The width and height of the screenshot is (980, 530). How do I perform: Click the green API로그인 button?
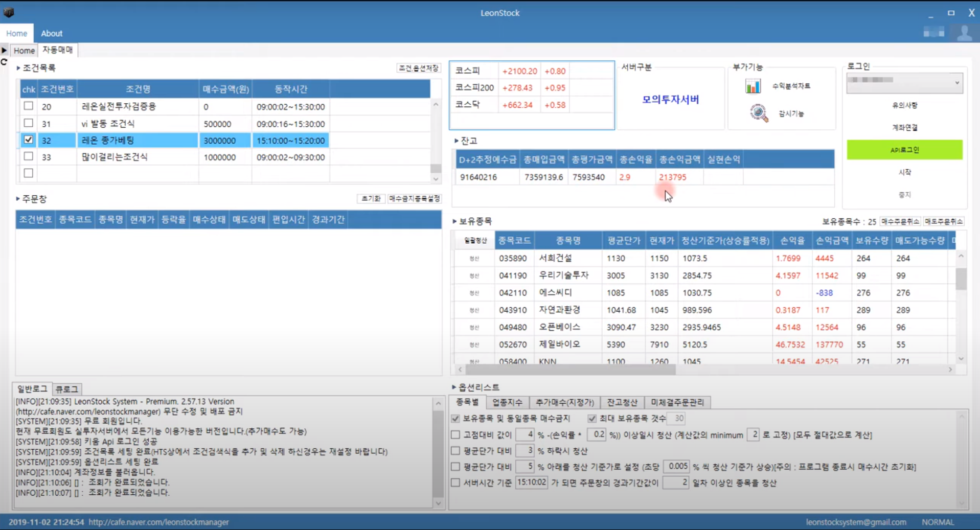(x=904, y=150)
